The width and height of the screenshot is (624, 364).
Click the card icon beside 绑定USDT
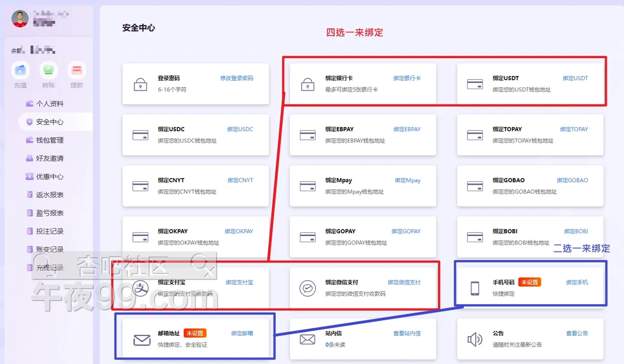(x=475, y=84)
